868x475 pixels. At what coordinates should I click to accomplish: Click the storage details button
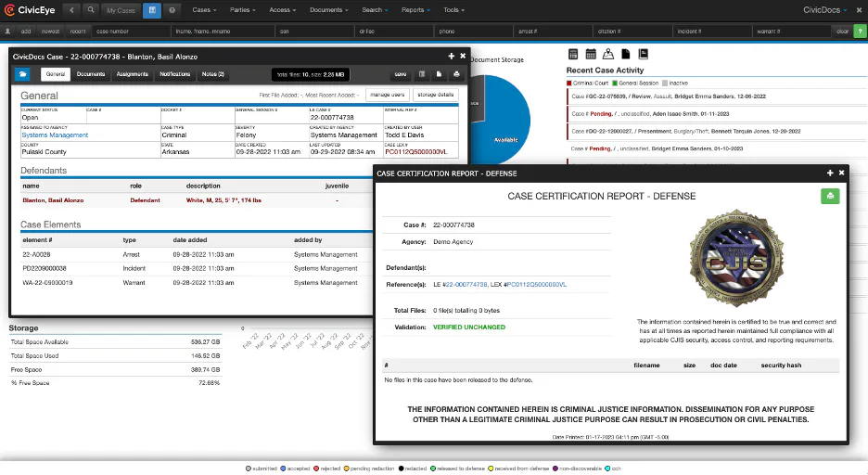pos(436,95)
